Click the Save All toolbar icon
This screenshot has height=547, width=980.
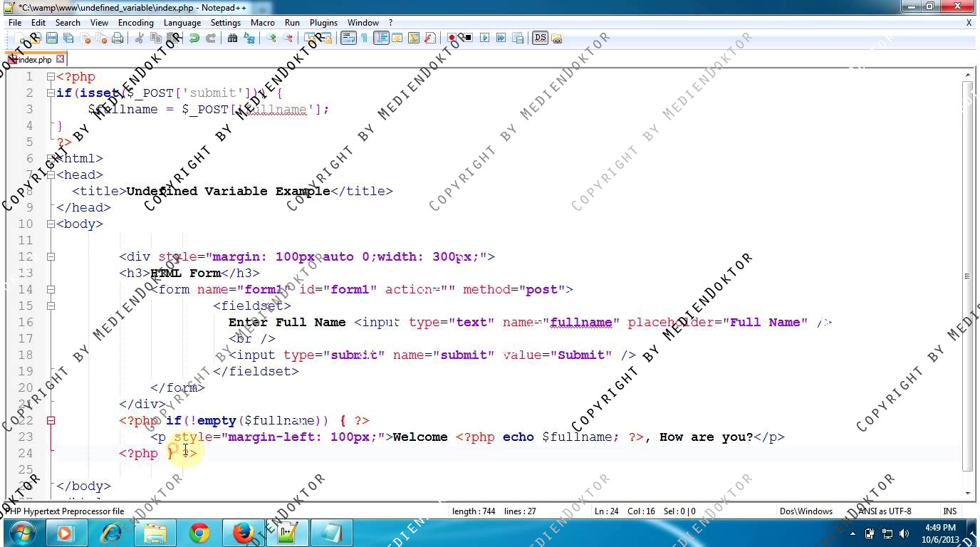[68, 38]
